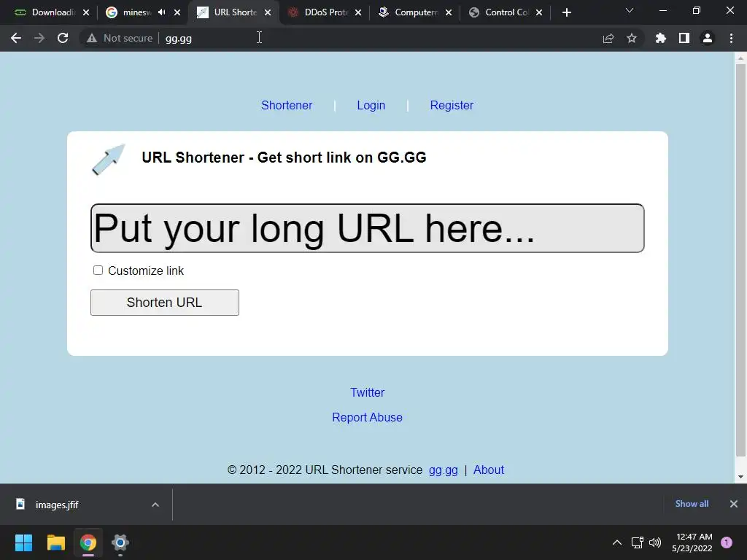
Task: Expand the images.jfif download options chevron
Action: [x=155, y=505]
